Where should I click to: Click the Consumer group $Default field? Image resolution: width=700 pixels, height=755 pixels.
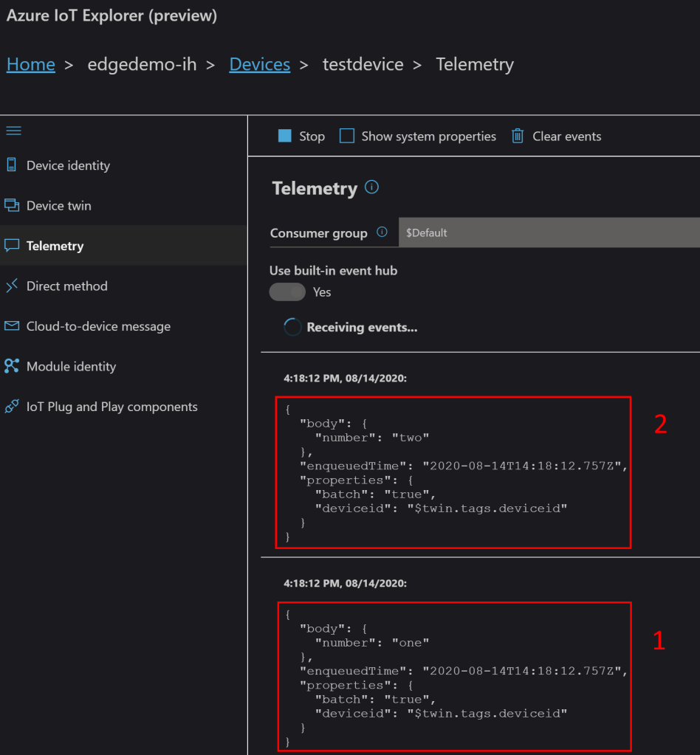point(548,232)
